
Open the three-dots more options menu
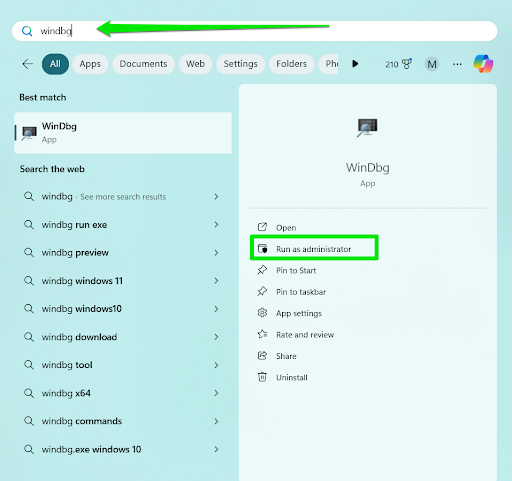tap(457, 64)
